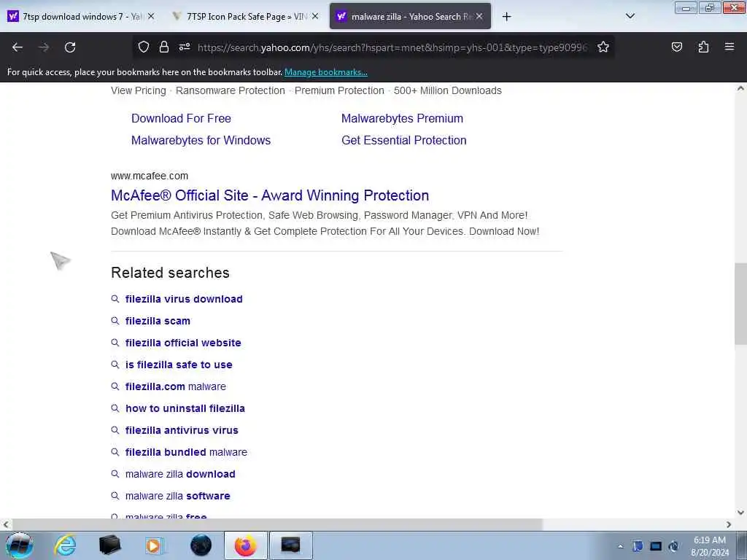747x560 pixels.
Task: Open the Windows Start menu
Action: tap(19, 545)
